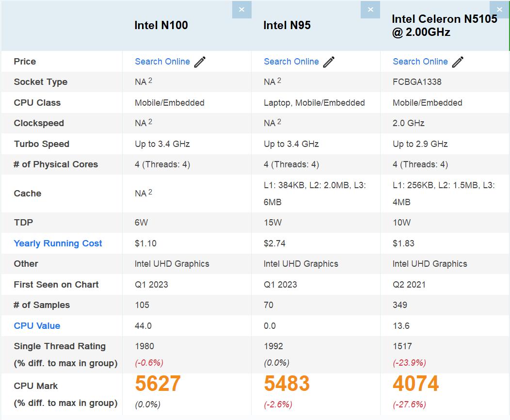Screen dimensions: 510x420
Task: Select the Intel N100 column heading
Action: [160, 25]
